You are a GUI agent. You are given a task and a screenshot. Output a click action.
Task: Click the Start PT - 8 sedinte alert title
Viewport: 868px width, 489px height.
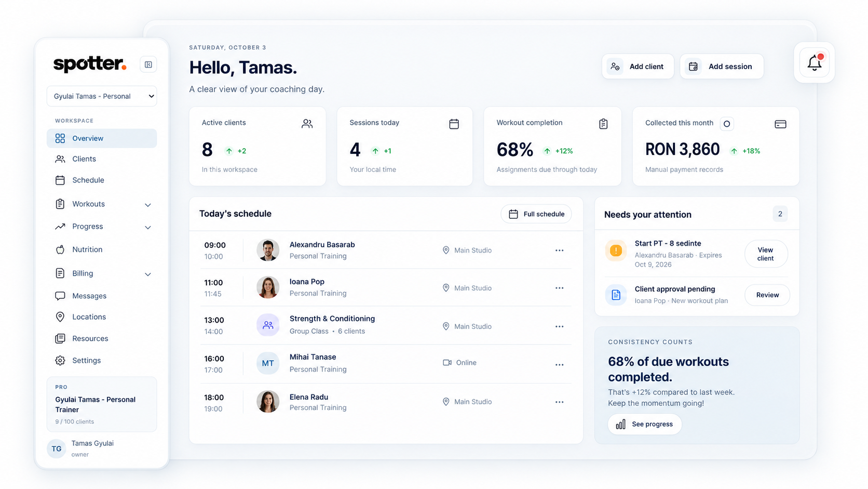coord(668,243)
